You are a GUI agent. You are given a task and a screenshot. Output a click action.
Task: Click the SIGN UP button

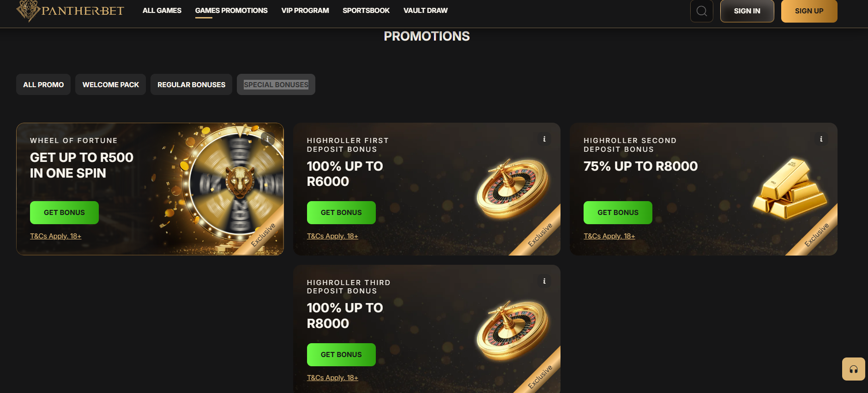(809, 11)
